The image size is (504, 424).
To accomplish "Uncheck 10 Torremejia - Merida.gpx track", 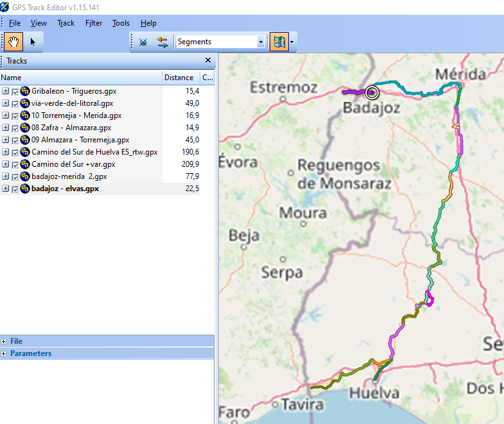I will coord(15,116).
